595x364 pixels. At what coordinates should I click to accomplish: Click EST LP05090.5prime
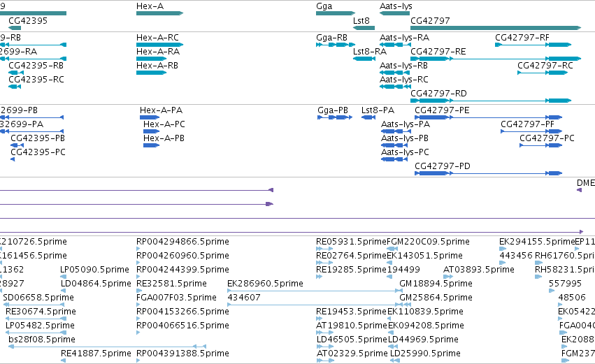coord(94,270)
